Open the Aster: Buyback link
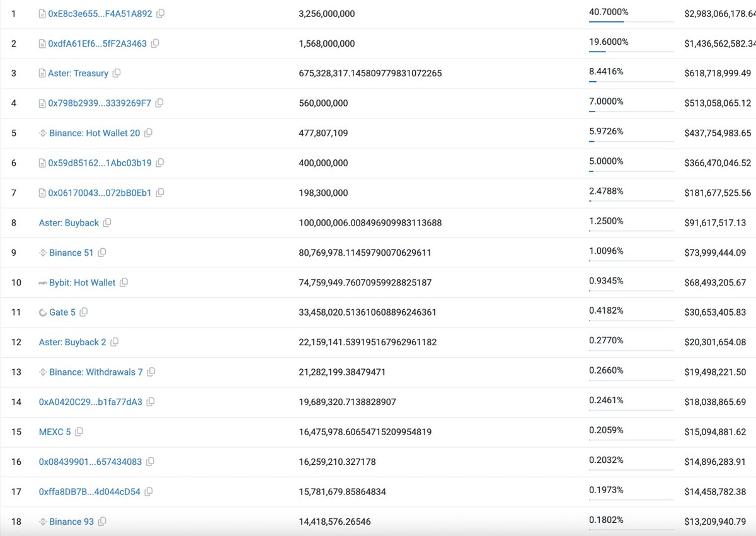This screenshot has height=536, width=756. coord(69,223)
